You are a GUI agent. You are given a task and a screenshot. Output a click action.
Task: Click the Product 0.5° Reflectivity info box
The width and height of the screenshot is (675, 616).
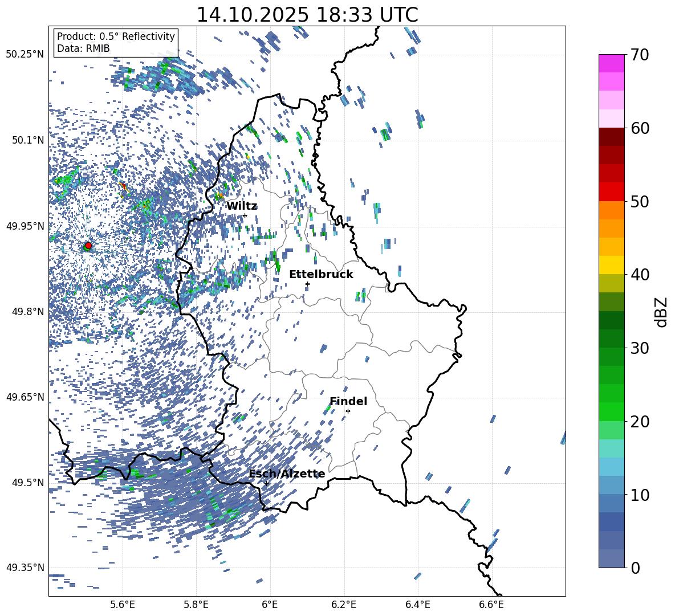pos(116,43)
